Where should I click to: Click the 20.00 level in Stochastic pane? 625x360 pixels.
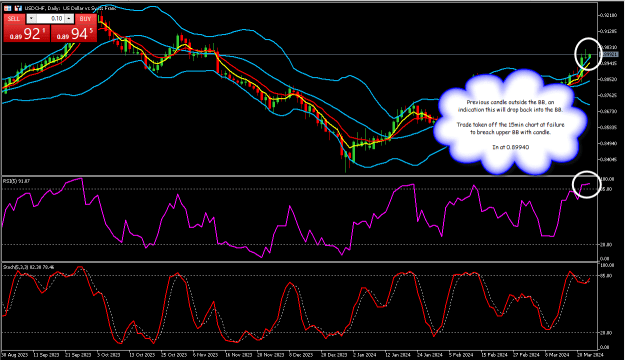606,332
